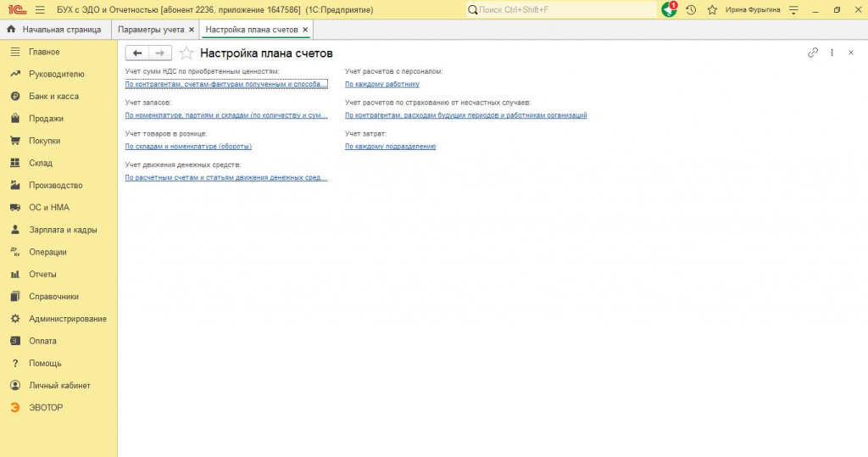
Task: Click the home icon on Начальная страница
Action: (11, 30)
